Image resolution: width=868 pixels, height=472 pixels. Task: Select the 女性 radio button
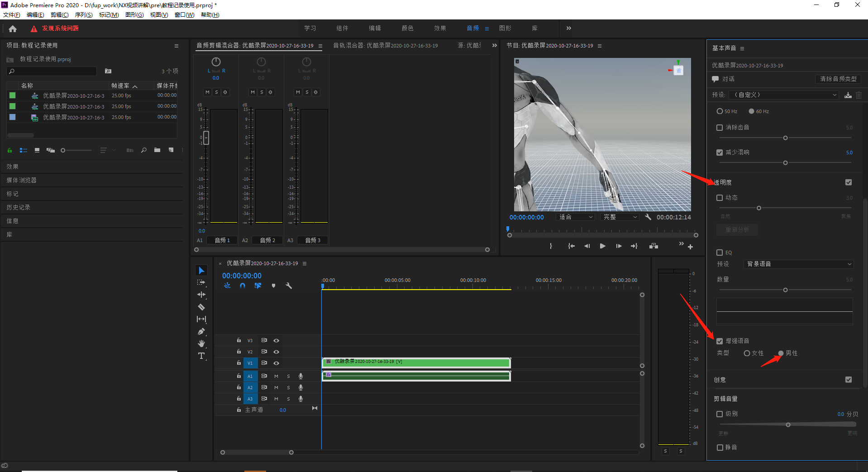pyautogui.click(x=747, y=353)
